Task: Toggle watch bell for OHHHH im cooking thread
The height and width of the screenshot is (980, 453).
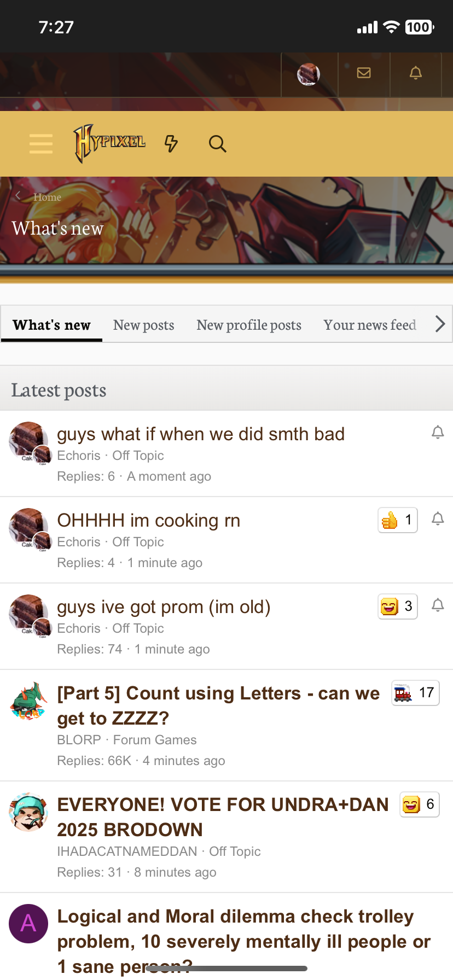Action: 438,519
